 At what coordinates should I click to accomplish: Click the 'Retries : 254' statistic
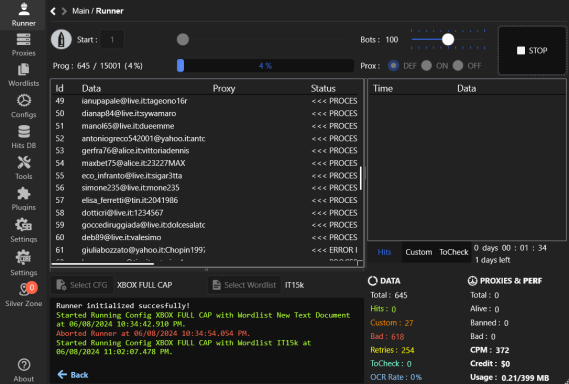coord(392,350)
